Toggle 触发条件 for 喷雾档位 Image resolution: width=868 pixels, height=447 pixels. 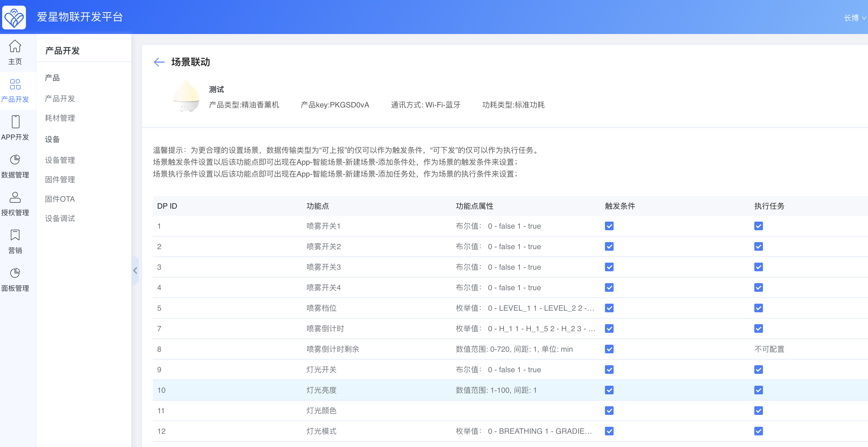pos(609,308)
